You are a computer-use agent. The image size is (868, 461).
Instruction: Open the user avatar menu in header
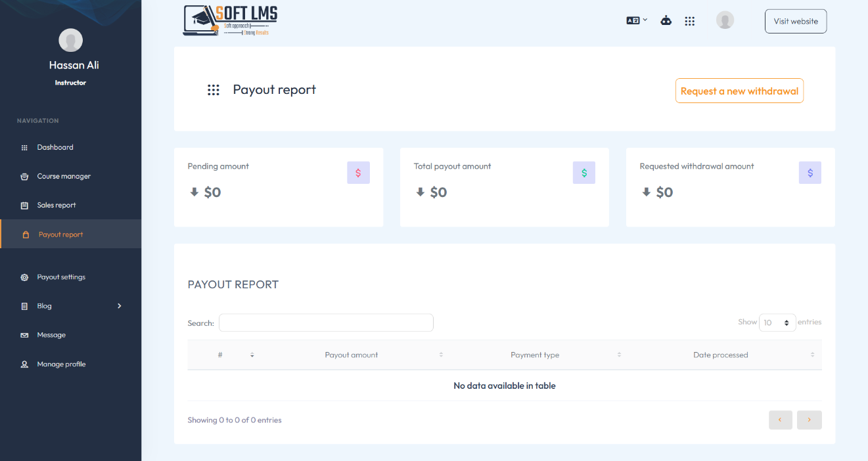coord(725,20)
